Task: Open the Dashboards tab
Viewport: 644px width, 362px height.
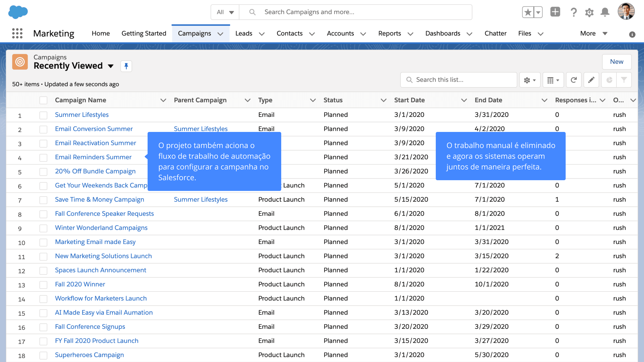Action: pos(443,34)
